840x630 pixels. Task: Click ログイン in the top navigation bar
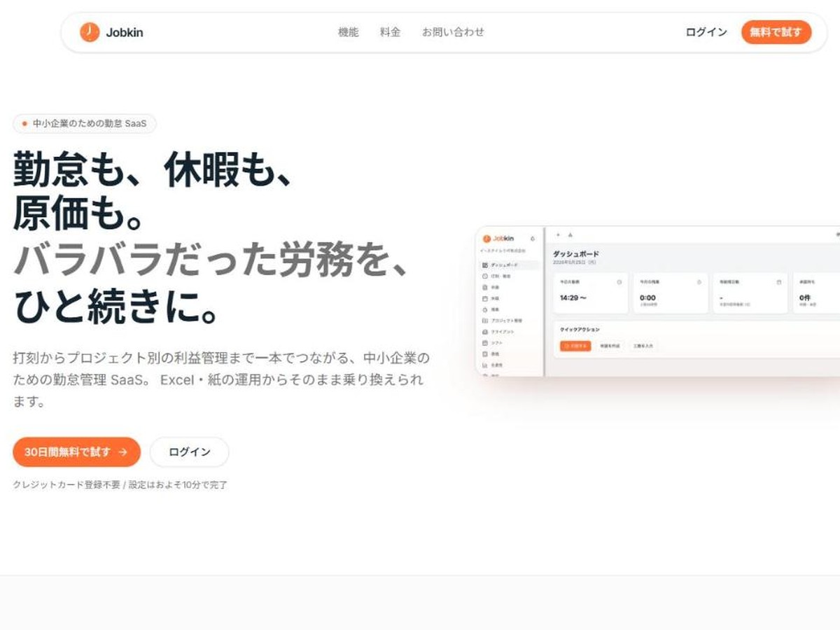coord(706,32)
